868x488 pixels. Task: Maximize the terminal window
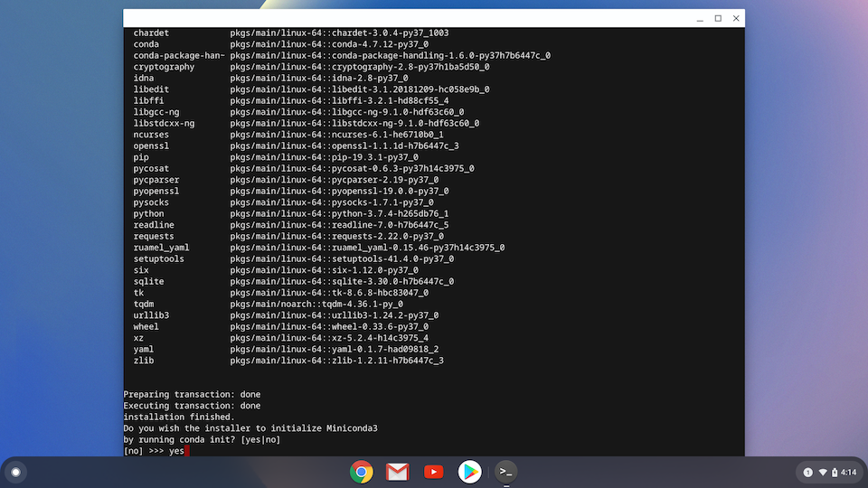coord(718,18)
